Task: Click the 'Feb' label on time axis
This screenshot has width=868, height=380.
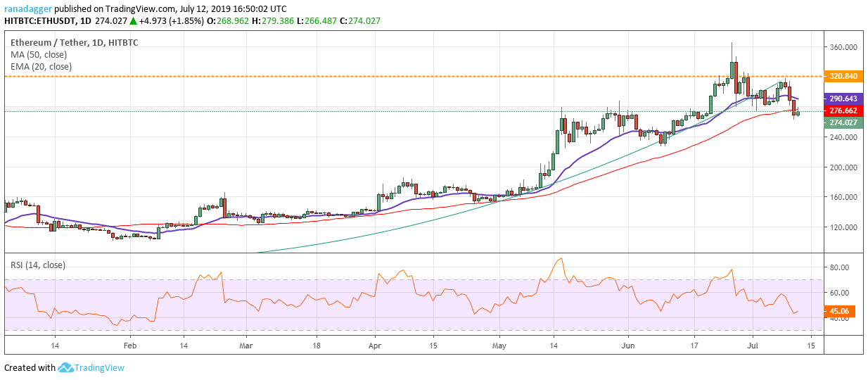Action: click(x=129, y=346)
